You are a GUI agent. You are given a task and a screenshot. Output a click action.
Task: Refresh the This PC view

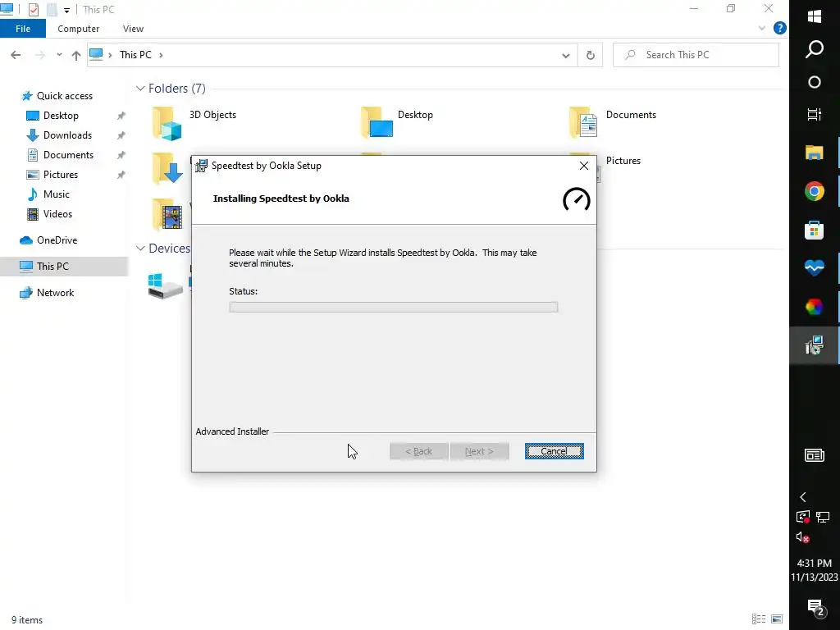(x=591, y=55)
